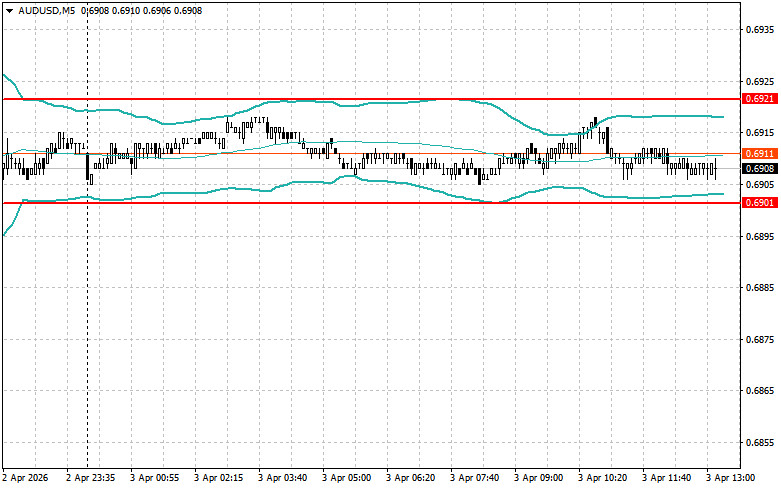Select the 3 Apr 05:00 time label

point(347,478)
